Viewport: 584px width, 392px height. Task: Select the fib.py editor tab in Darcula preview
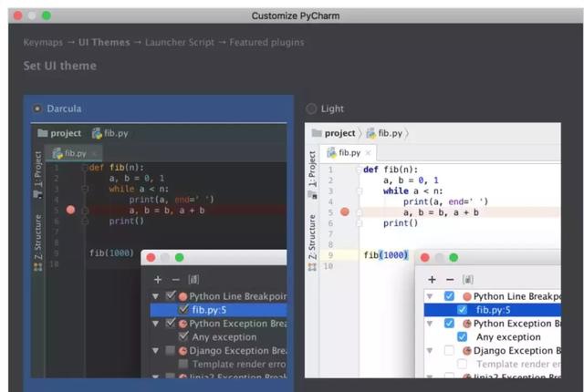coord(73,153)
